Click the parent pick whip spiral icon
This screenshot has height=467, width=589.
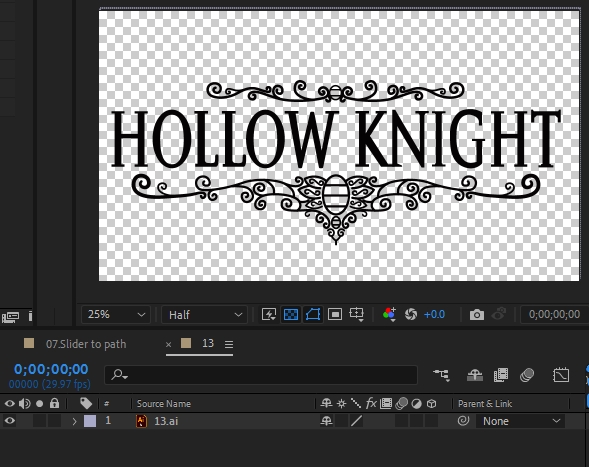point(464,420)
